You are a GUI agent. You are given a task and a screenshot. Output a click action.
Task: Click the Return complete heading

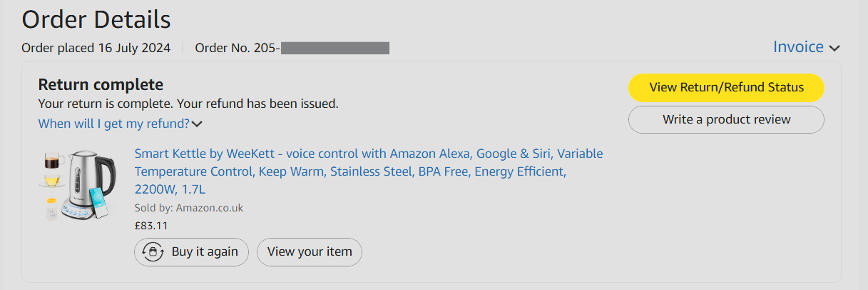101,85
